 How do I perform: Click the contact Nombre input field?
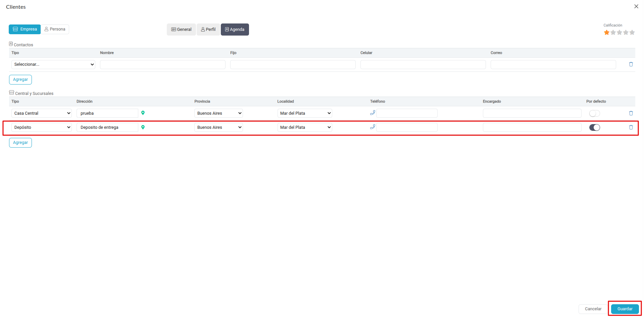pos(162,64)
